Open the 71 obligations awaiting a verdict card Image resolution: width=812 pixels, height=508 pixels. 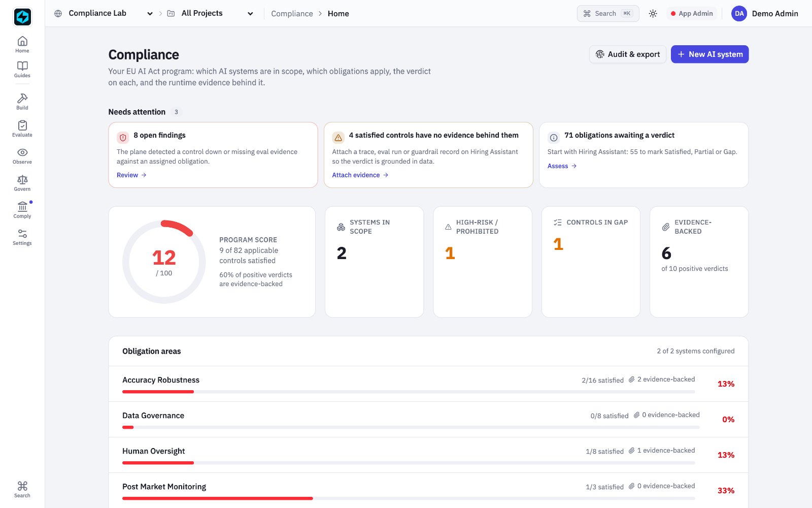point(644,155)
